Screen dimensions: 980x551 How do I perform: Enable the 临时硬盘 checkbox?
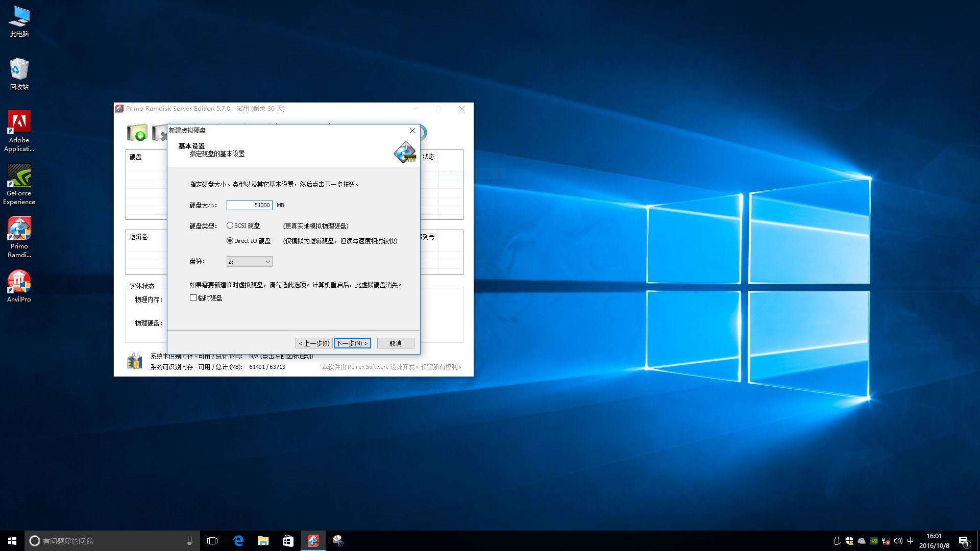(x=193, y=298)
